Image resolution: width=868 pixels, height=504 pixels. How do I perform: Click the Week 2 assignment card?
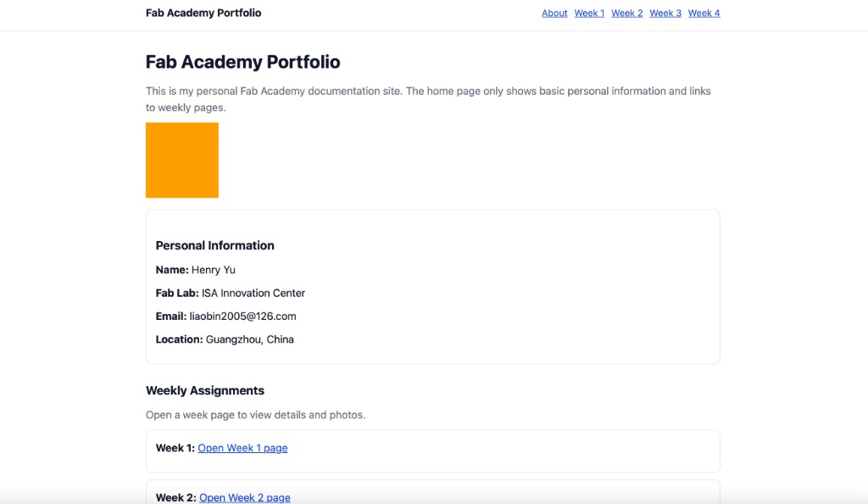[432, 496]
